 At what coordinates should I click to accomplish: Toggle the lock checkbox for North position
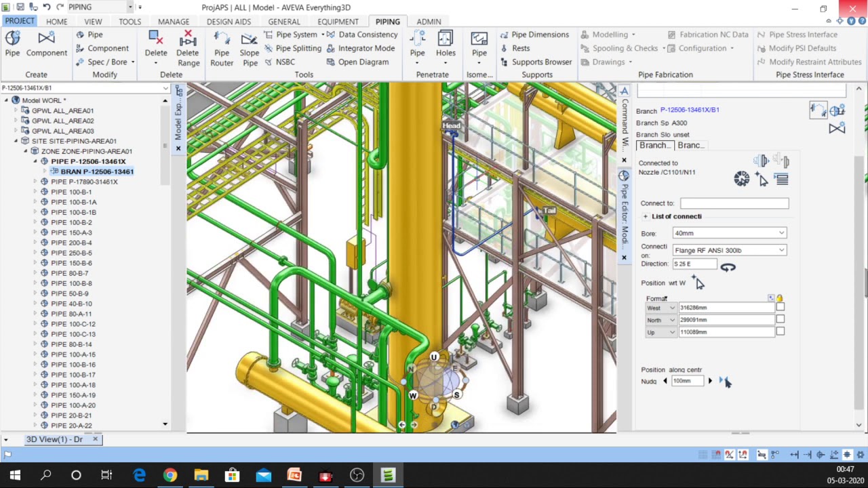pos(780,319)
